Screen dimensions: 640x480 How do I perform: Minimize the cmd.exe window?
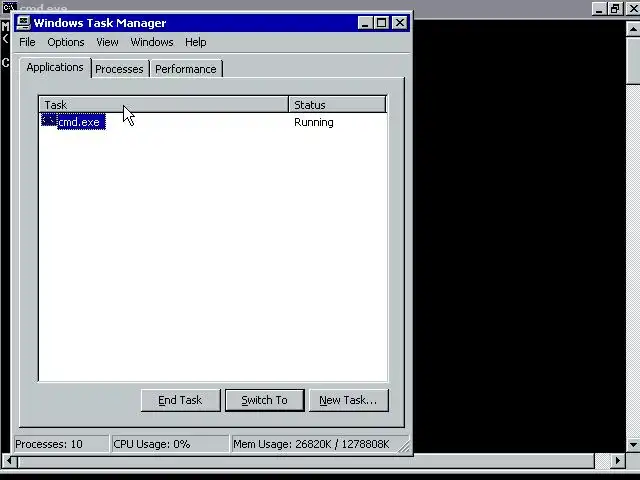click(599, 9)
